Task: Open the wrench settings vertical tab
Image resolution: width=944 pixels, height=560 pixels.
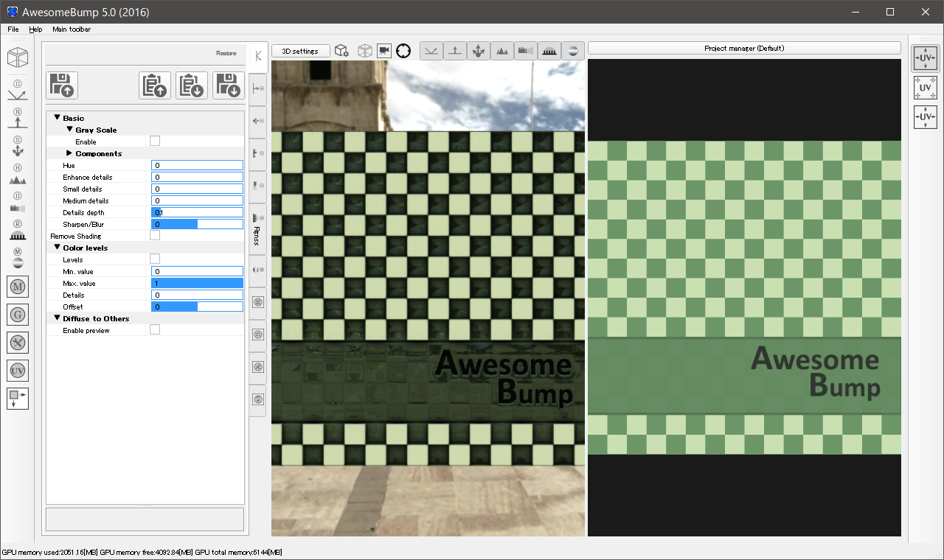Action: pyautogui.click(x=257, y=367)
